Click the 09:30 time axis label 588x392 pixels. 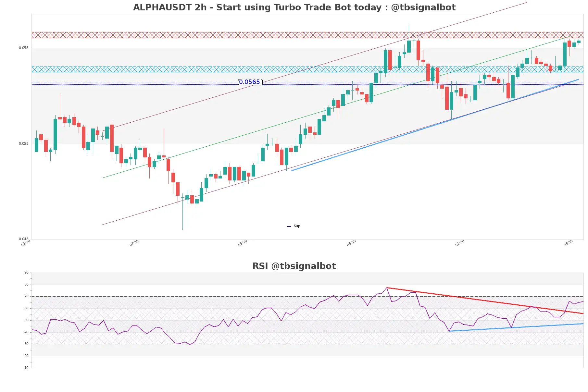[x=26, y=243]
